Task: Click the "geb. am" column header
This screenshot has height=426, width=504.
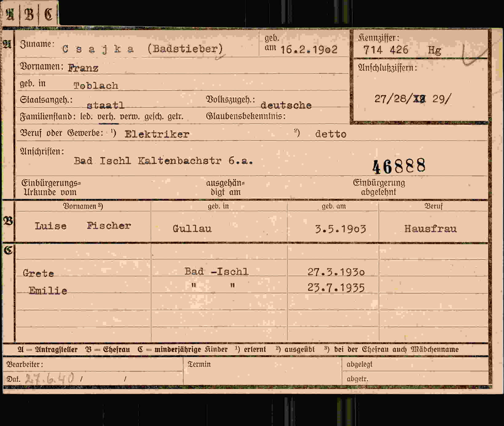Action: (334, 206)
